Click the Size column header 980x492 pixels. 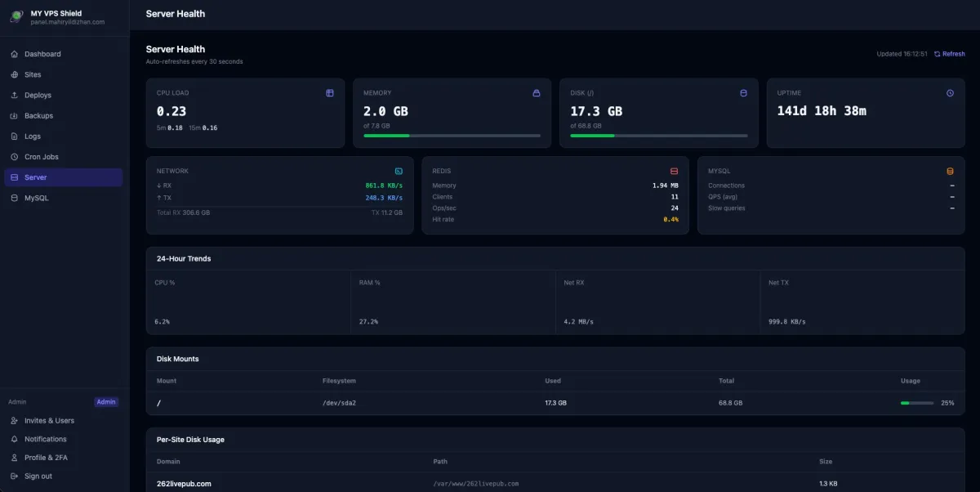point(826,462)
